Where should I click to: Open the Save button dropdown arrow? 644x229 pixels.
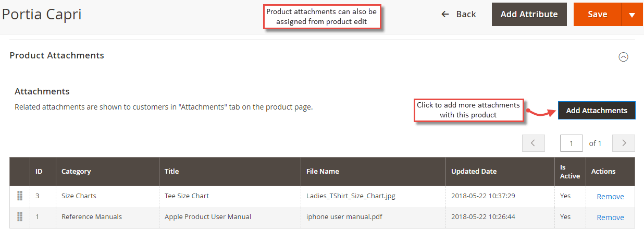(631, 15)
